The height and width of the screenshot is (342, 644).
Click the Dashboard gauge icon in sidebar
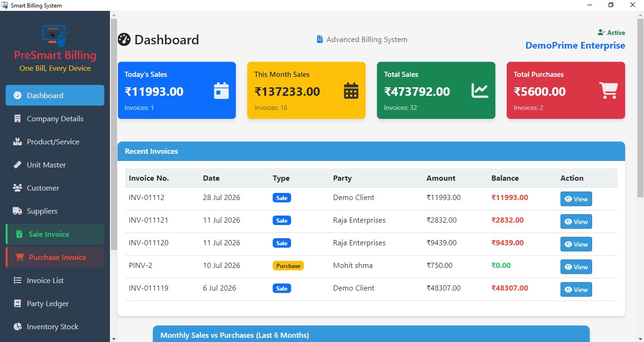click(17, 95)
